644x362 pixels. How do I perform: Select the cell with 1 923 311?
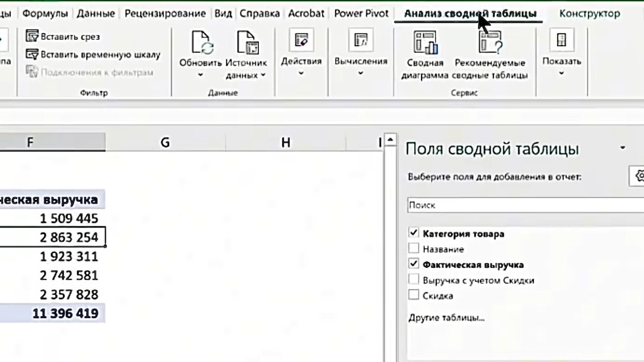tap(52, 256)
